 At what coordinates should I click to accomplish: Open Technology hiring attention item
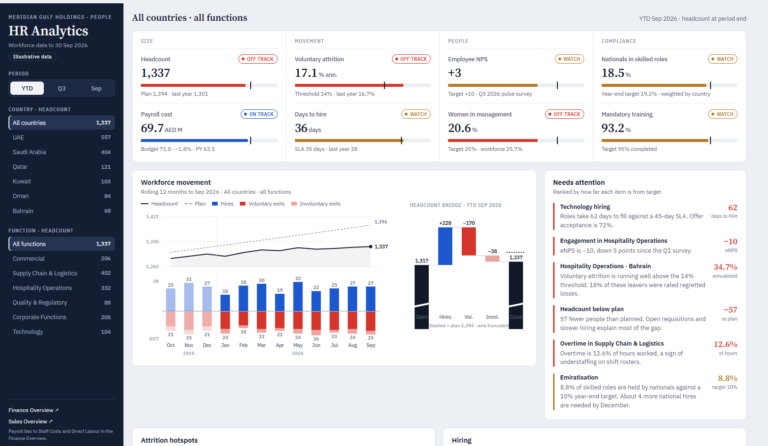point(645,216)
